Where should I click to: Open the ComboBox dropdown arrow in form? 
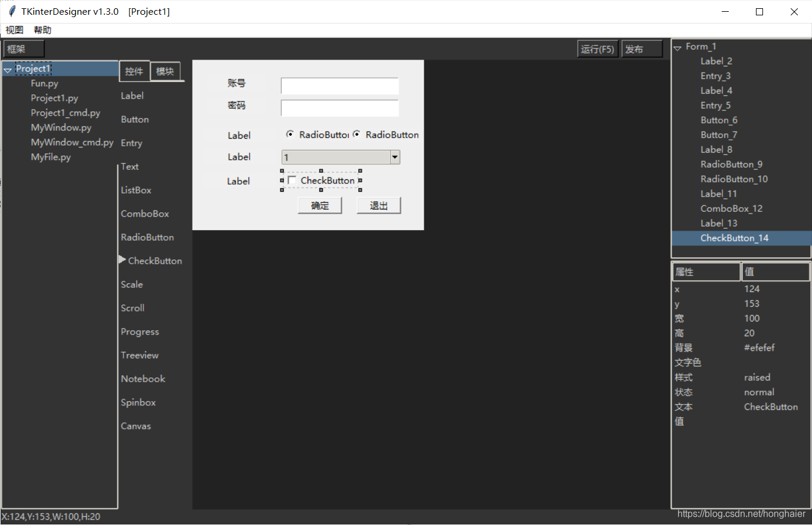pos(395,157)
